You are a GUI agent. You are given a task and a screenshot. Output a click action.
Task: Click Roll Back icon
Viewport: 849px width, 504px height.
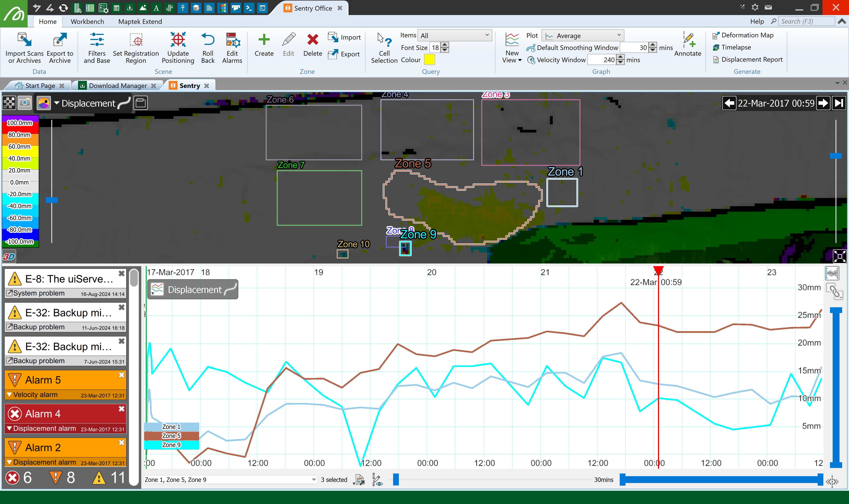tap(208, 40)
